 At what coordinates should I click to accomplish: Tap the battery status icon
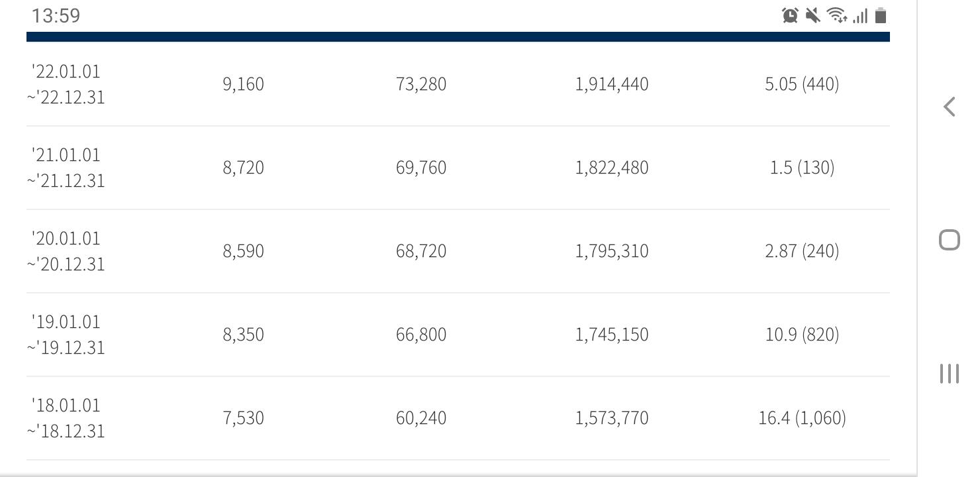[881, 16]
